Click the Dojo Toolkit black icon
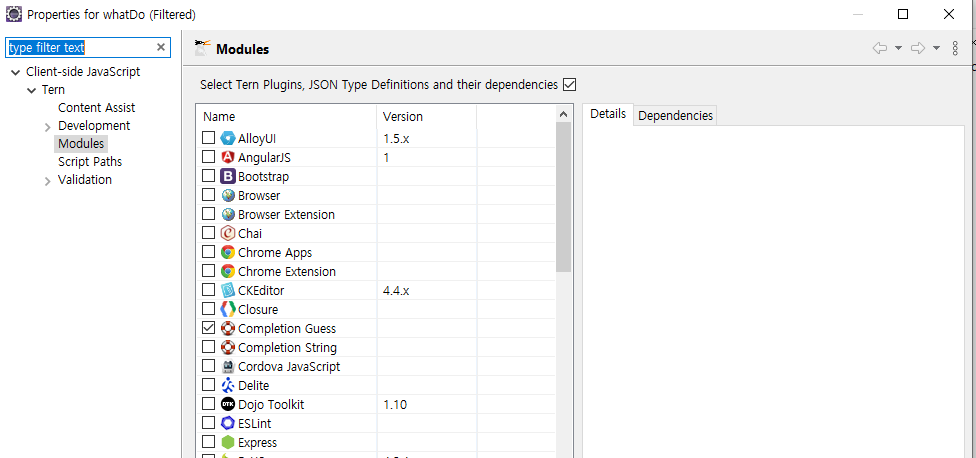Screen dimensions: 976x458 pos(228,404)
